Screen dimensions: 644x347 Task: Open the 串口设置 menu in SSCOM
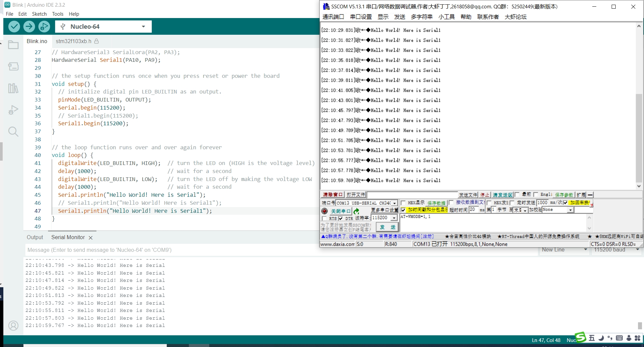click(x=361, y=17)
